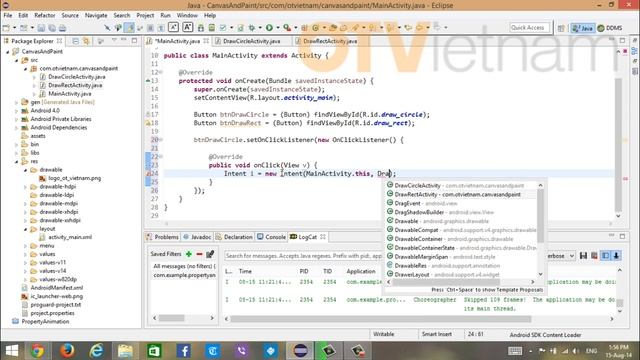This screenshot has height=360, width=640.
Task: Expand the drawable-hdpi folder
Action: point(25,187)
